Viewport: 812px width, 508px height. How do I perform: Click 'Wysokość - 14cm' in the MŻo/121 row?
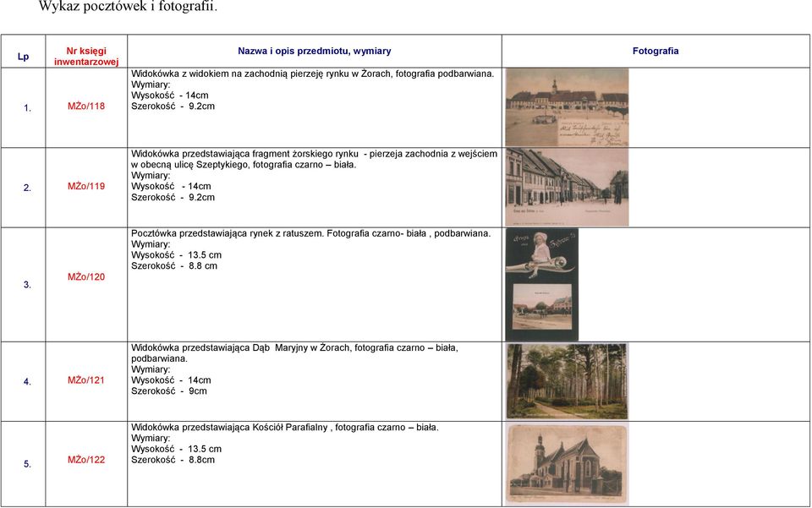click(x=171, y=380)
